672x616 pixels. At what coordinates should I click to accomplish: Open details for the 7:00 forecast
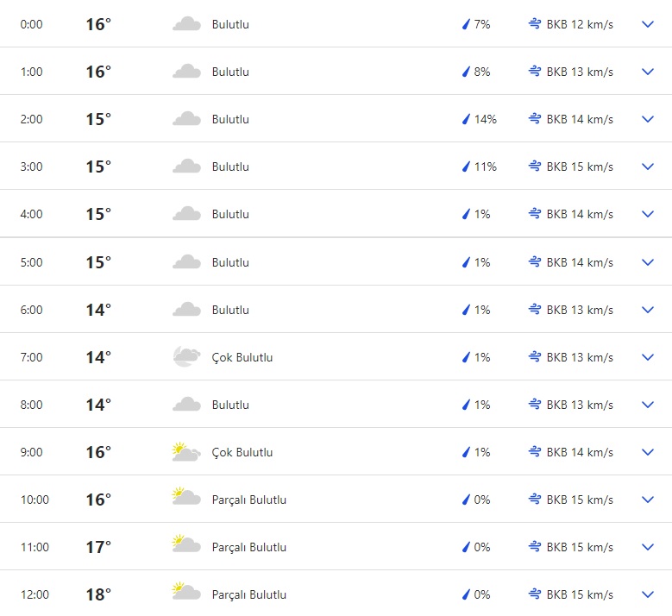click(649, 357)
